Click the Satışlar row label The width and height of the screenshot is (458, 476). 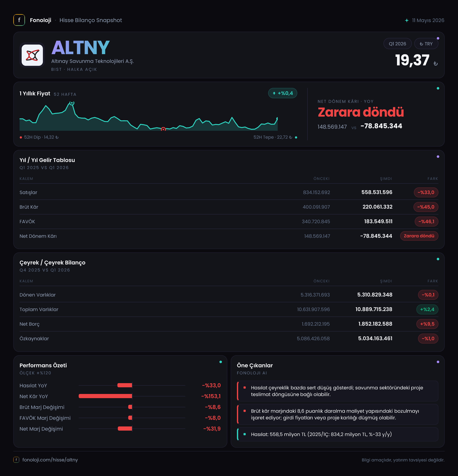click(x=28, y=192)
